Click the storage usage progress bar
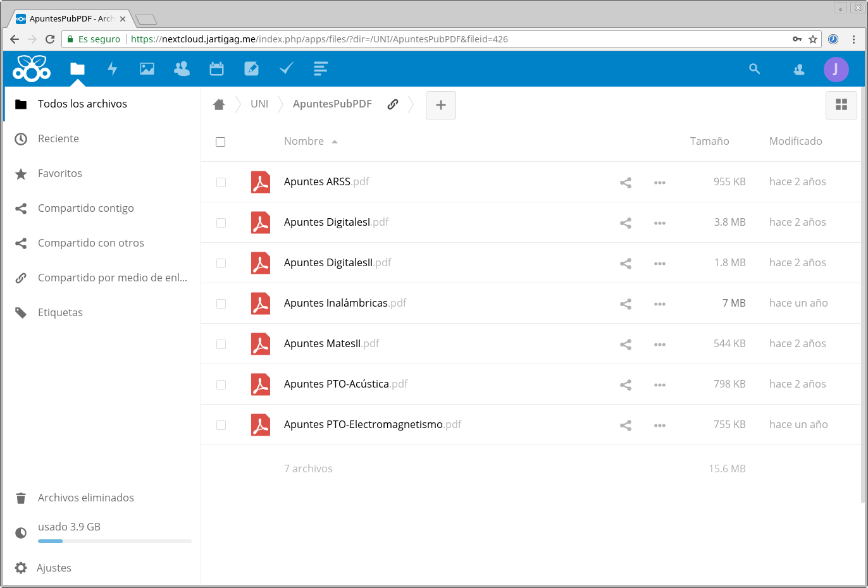 tap(115, 541)
